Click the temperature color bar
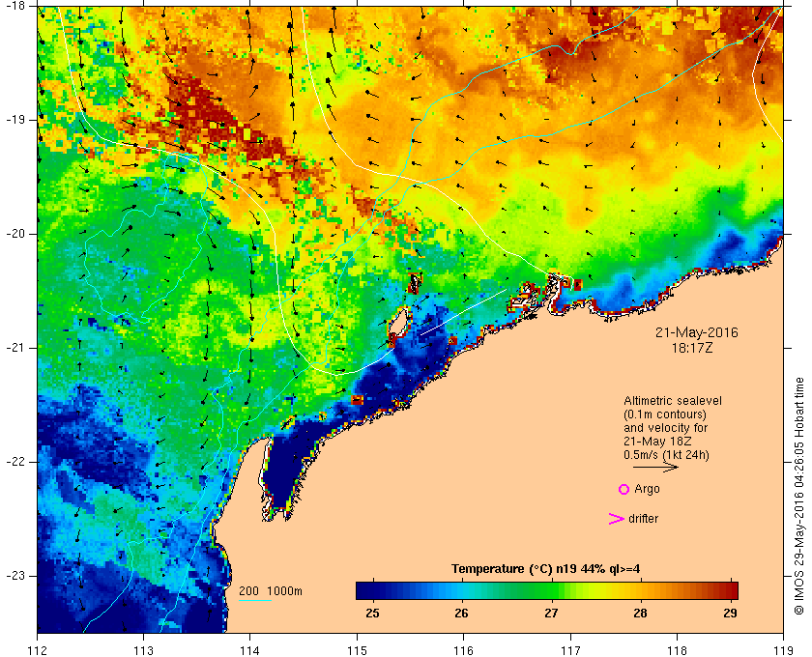 click(547, 590)
